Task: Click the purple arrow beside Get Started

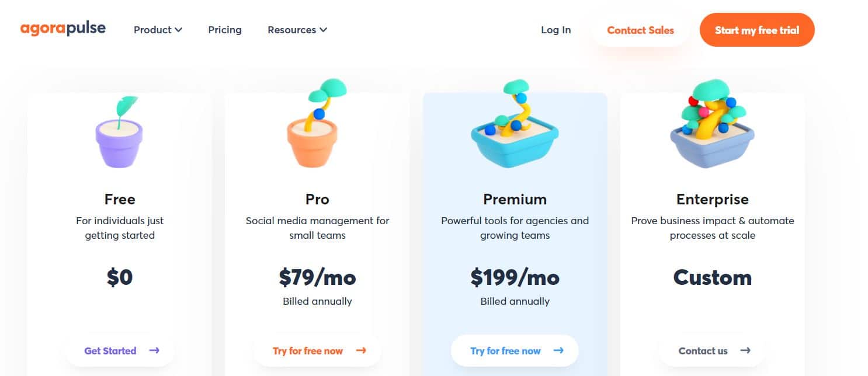Action: point(154,351)
